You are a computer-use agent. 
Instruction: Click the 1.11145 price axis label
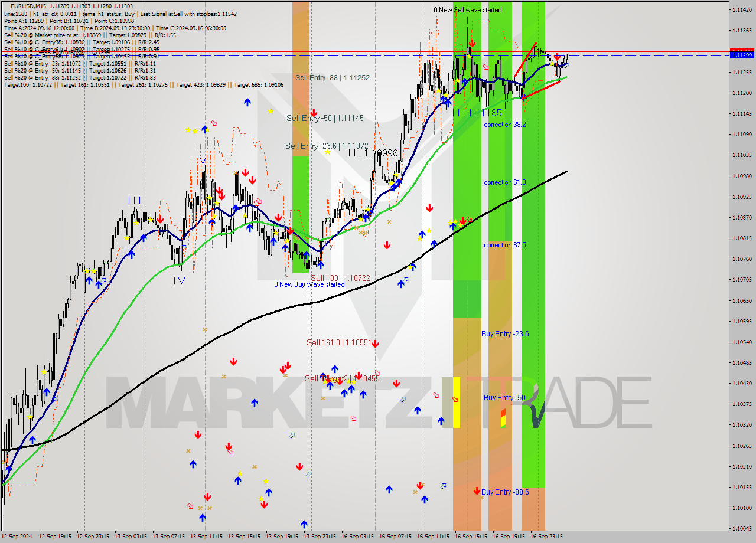[x=742, y=113]
